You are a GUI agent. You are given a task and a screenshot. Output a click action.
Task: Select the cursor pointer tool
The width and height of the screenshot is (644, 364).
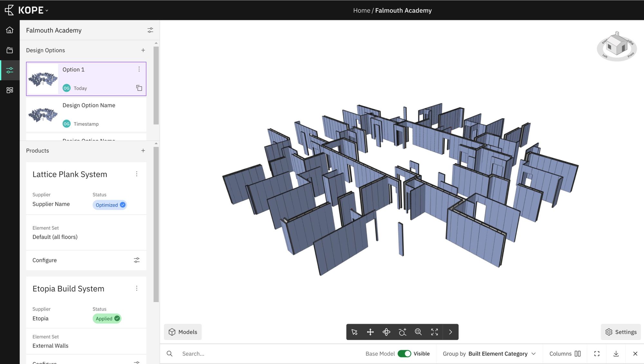[x=355, y=332]
